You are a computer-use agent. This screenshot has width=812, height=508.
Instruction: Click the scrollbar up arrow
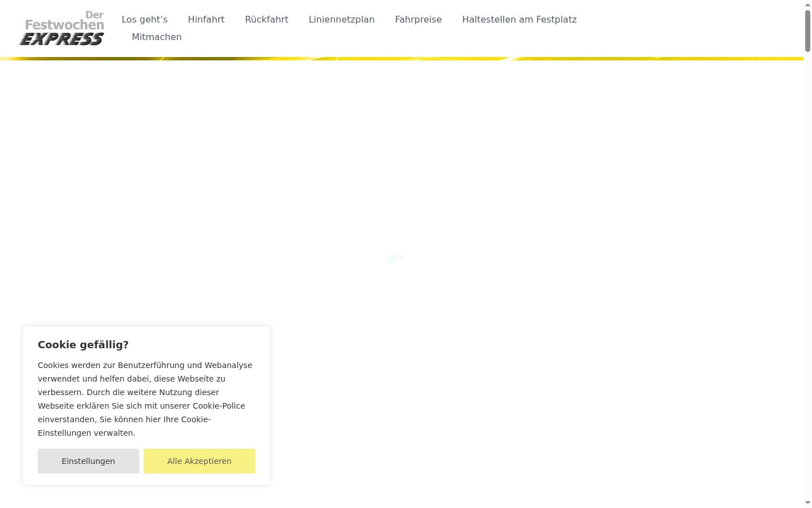coord(807,5)
